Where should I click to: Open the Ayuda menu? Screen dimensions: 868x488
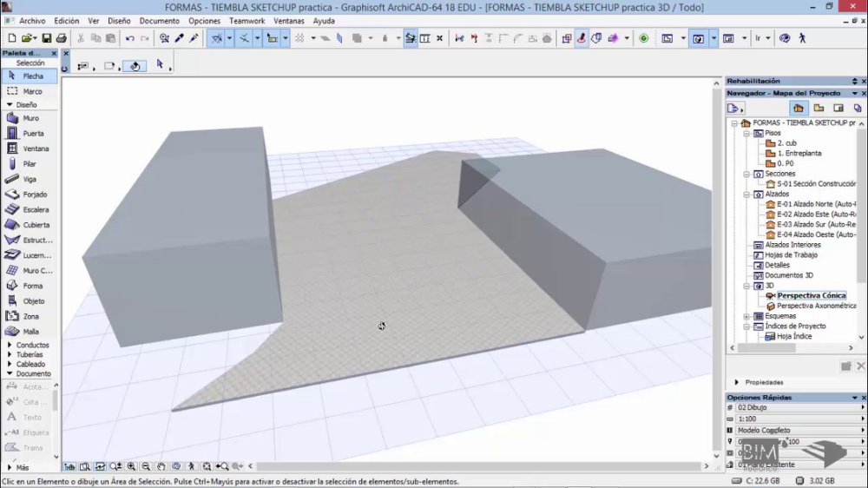pos(324,21)
